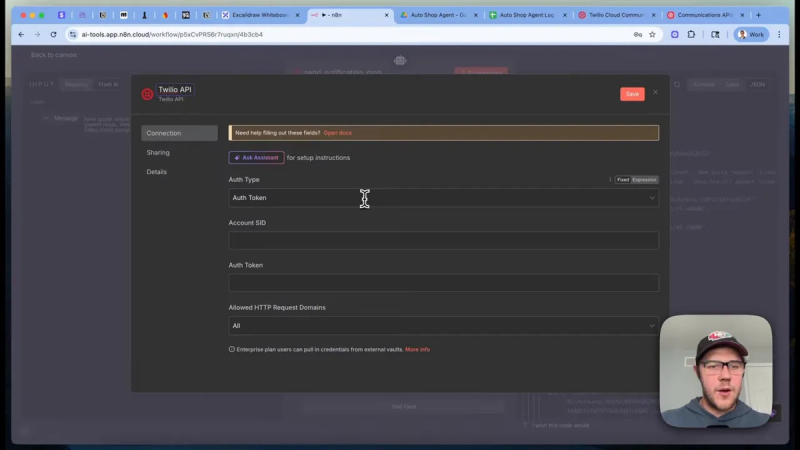Select From AI mode in input panel
The image size is (800, 450).
pyautogui.click(x=108, y=85)
